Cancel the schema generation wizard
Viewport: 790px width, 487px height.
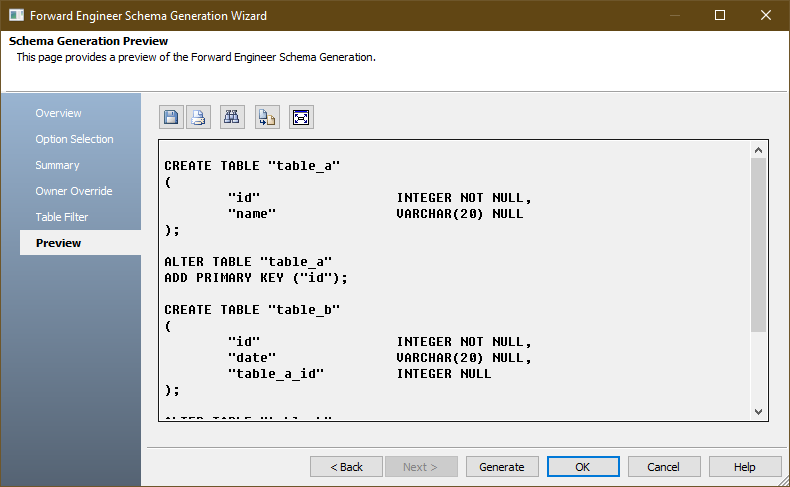(x=664, y=467)
